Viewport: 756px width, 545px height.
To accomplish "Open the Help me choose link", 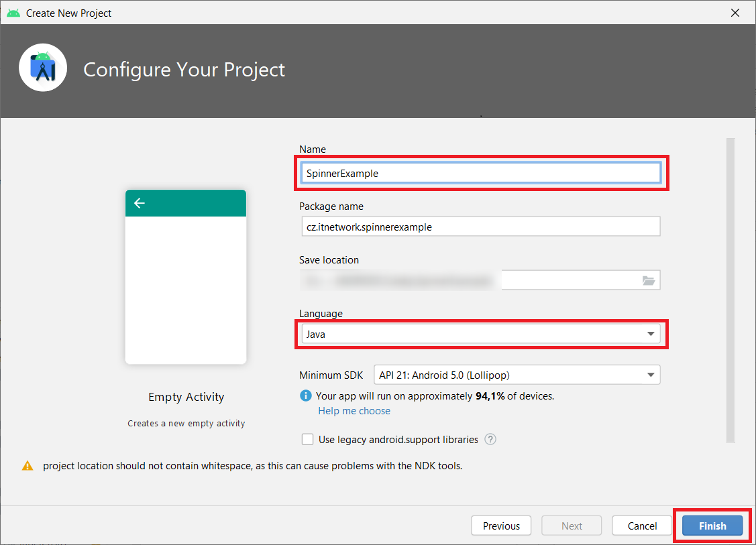I will 354,411.
